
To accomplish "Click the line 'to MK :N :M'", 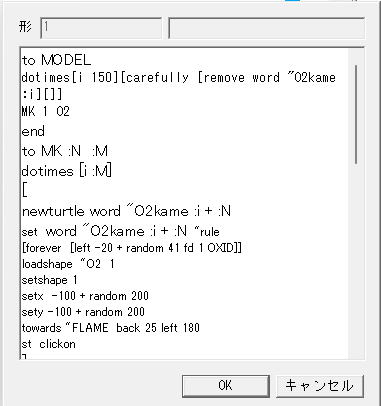I will [x=65, y=151].
